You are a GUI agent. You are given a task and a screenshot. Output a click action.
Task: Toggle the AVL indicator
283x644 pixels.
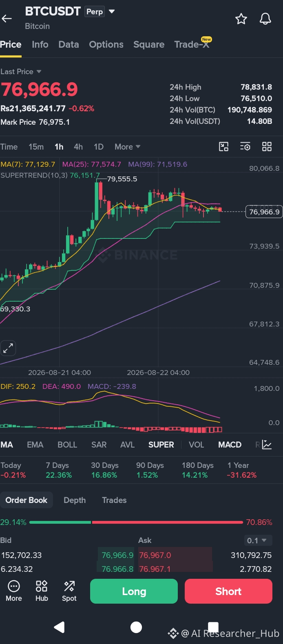click(127, 445)
